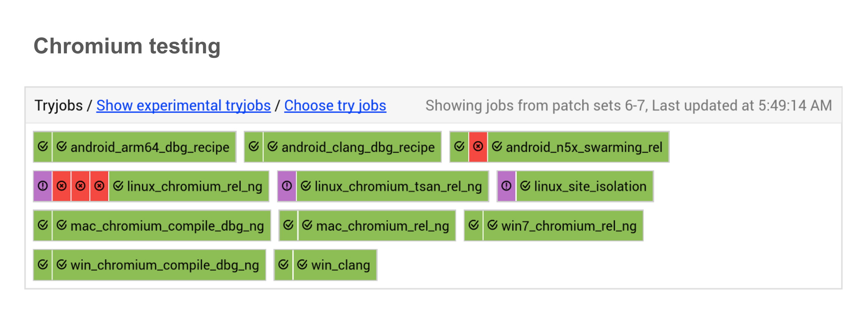Click the Tryjobs header label
This screenshot has height=323, width=868.
[59, 105]
